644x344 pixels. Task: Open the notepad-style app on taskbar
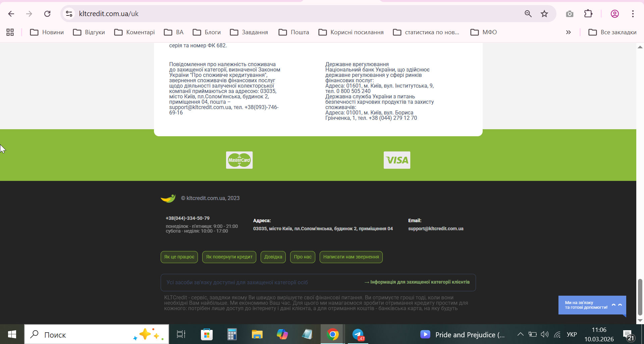[307, 334]
